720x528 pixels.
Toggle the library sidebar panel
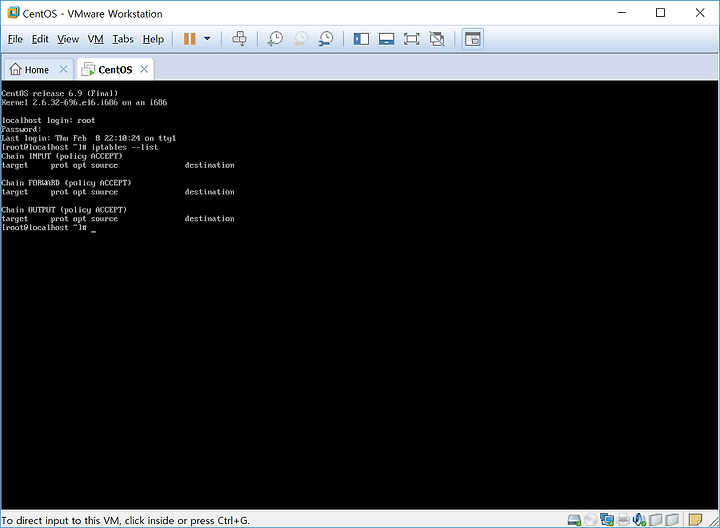[x=361, y=39]
